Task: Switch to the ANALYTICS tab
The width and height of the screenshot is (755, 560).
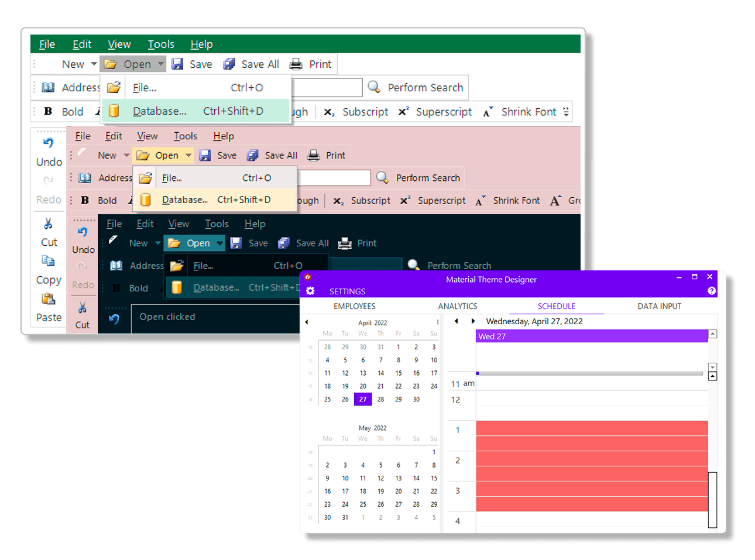Action: click(458, 305)
